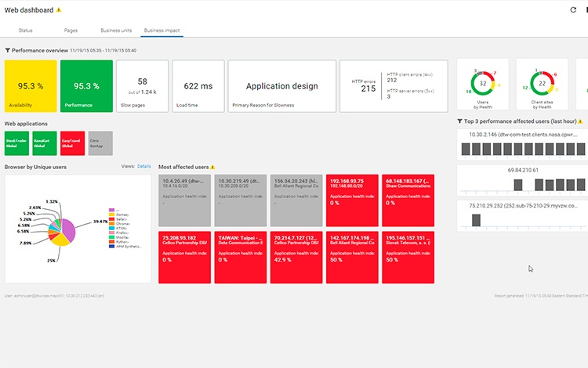588x368 pixels.
Task: Click the 25% pie chart label
Action: pyautogui.click(x=51, y=260)
